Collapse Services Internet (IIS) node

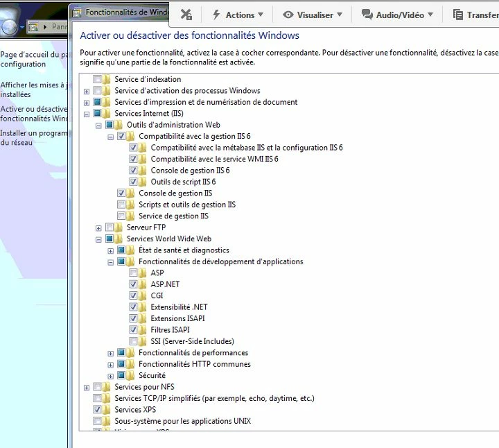[87, 114]
